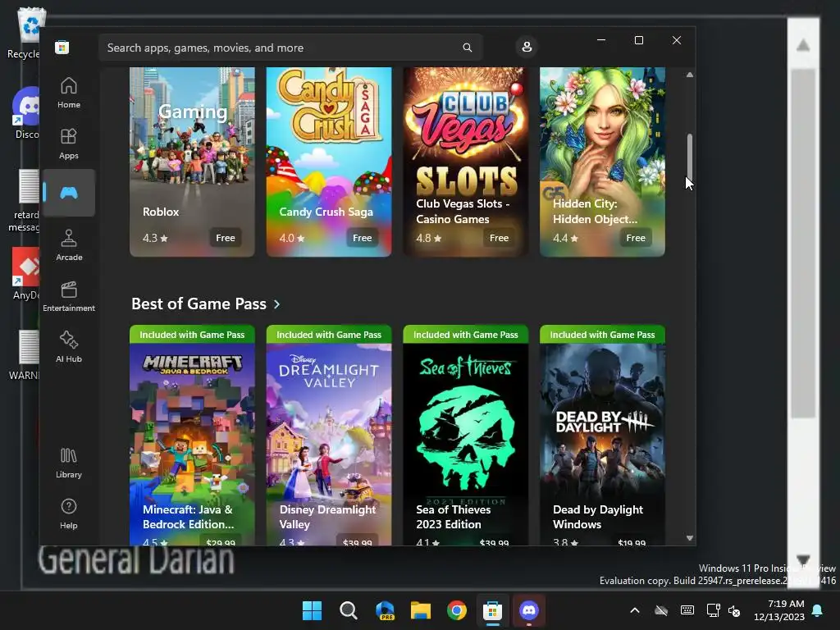Click Club Vegas Slots 4.8 rating

pyautogui.click(x=428, y=238)
